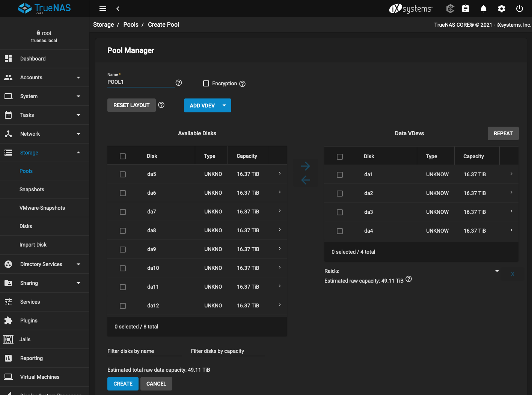
Task: Expand the Tasks sidebar menu
Action: tap(44, 115)
